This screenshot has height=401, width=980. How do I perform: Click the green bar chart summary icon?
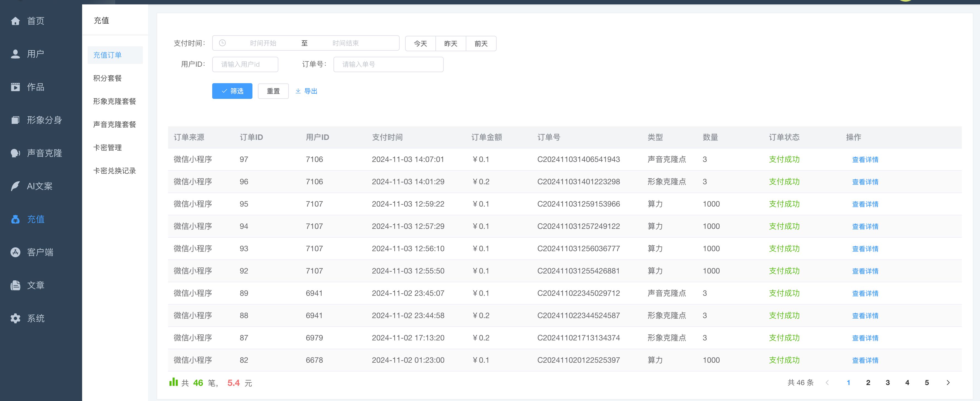pyautogui.click(x=173, y=382)
